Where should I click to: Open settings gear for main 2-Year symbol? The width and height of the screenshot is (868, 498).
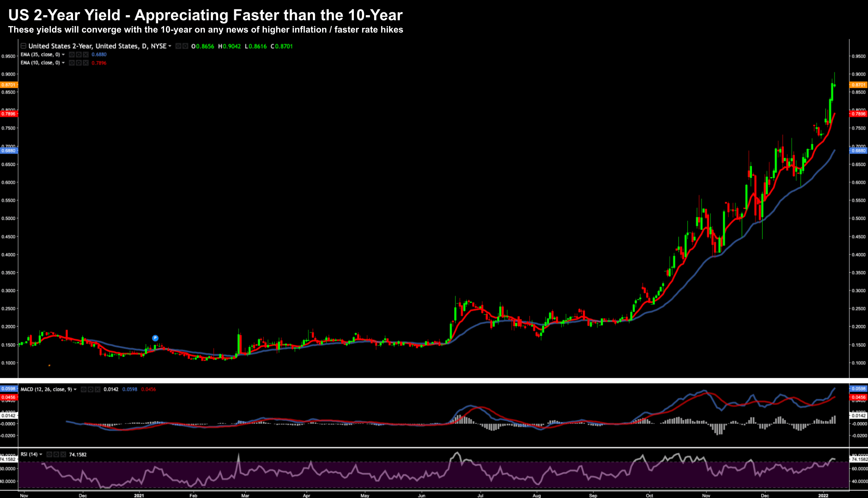click(185, 46)
